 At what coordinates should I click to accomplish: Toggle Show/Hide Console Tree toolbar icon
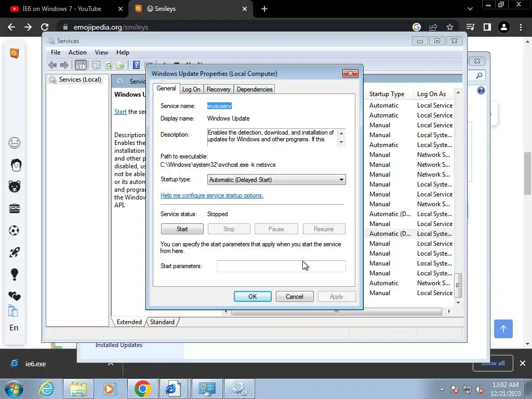(x=81, y=65)
